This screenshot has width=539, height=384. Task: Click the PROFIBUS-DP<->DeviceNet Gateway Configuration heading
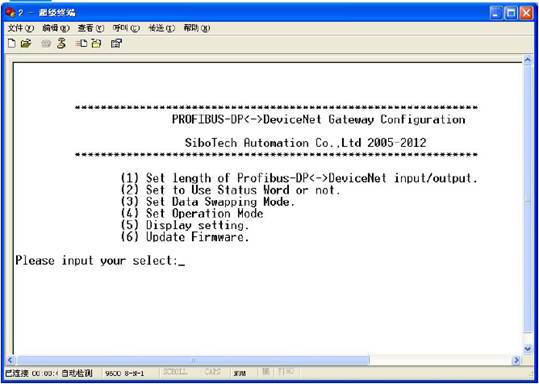click(x=319, y=120)
